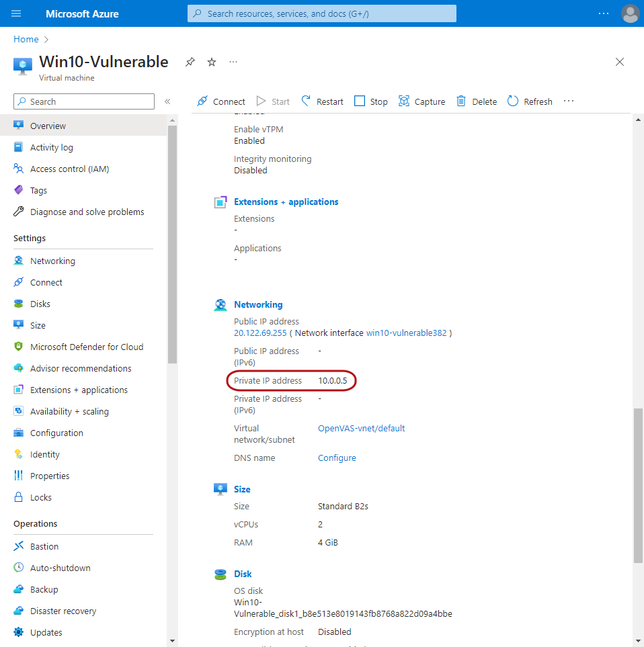Click the Connect plug icon in toolbar
The height and width of the screenshot is (647, 644).
pyautogui.click(x=202, y=101)
